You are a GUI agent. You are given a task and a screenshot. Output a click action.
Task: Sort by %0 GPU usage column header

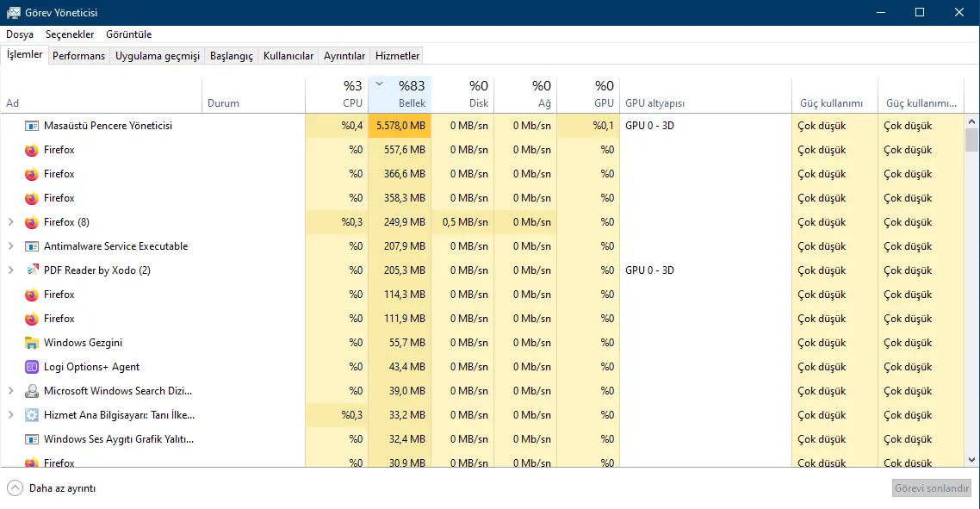pos(589,95)
